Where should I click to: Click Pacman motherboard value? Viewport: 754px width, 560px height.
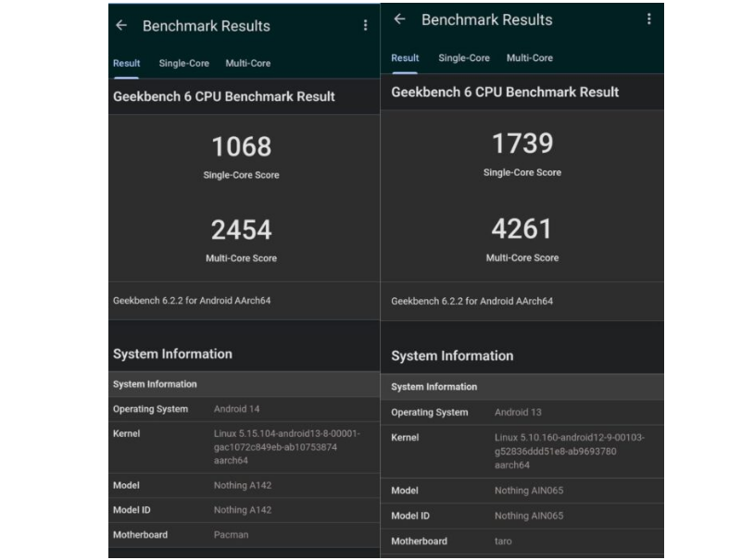click(x=231, y=534)
